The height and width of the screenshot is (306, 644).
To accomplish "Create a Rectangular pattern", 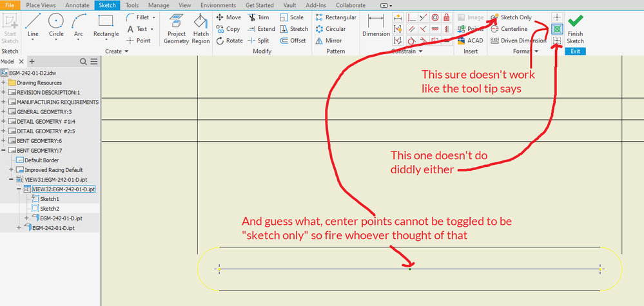I will (336, 17).
